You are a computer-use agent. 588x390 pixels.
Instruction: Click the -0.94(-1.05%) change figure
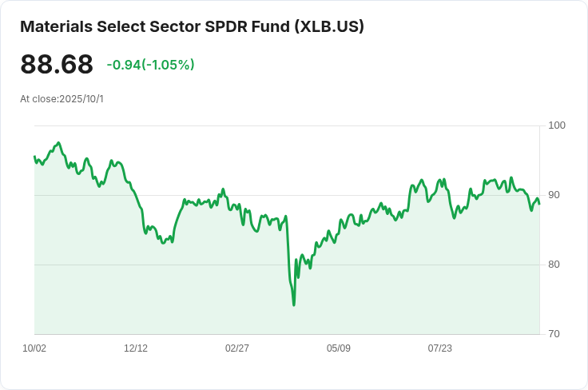pyautogui.click(x=150, y=65)
